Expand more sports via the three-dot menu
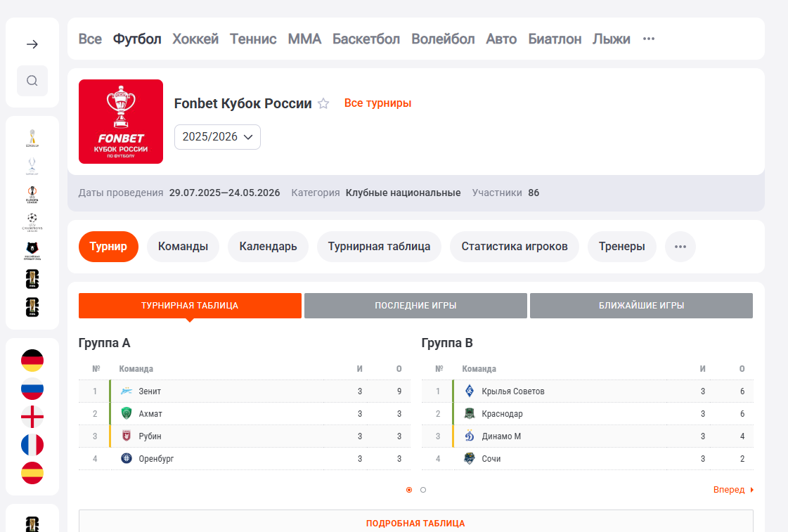This screenshot has height=532, width=788. coord(649,39)
